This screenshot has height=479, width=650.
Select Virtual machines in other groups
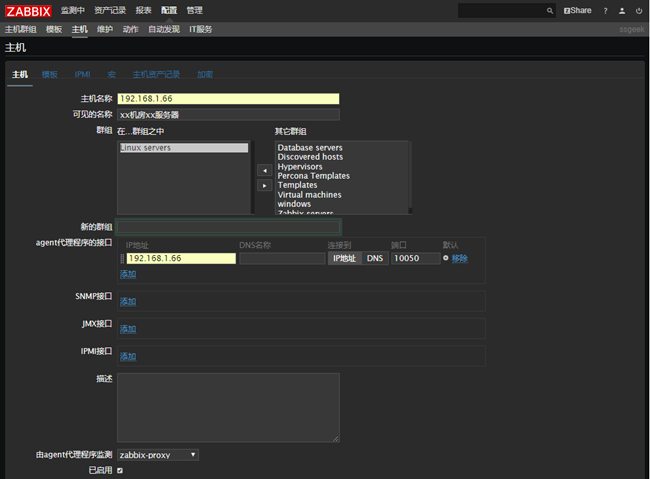coord(309,195)
